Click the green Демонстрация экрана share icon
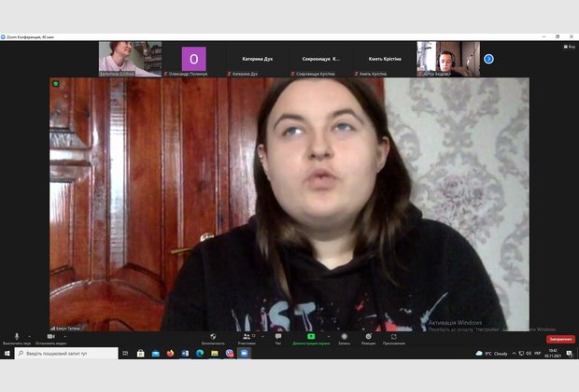Viewport: 579px width, 392px height. pos(311,336)
